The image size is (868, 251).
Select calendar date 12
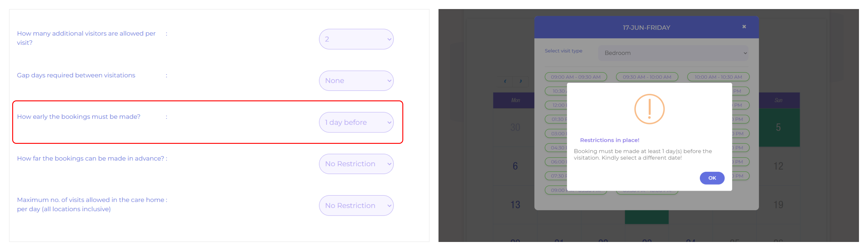point(778,166)
